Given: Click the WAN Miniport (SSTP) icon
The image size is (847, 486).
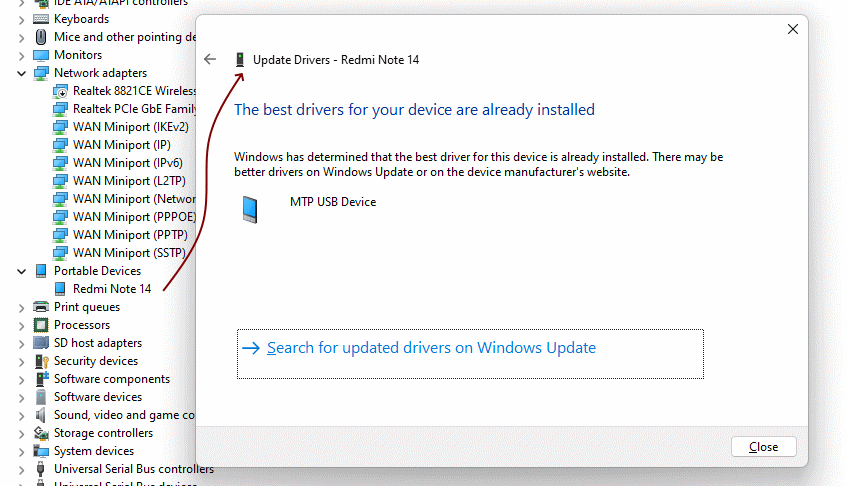Looking at the screenshot, I should pyautogui.click(x=60, y=253).
